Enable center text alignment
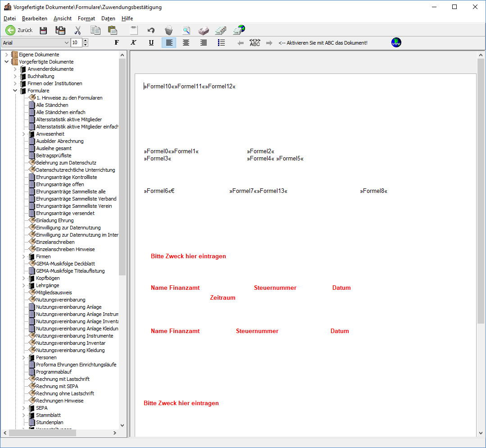 pyautogui.click(x=186, y=42)
